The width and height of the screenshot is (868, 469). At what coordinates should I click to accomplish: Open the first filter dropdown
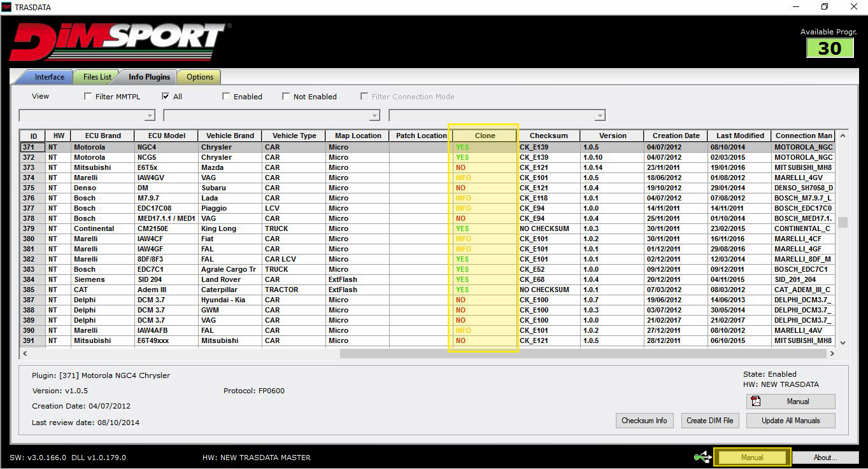click(x=150, y=116)
